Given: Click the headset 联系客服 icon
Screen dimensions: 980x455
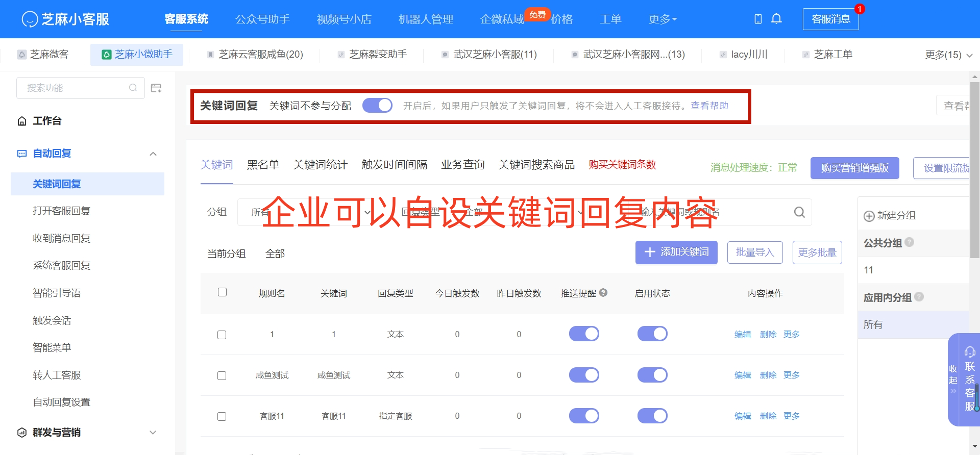Looking at the screenshot, I should pyautogui.click(x=970, y=352).
